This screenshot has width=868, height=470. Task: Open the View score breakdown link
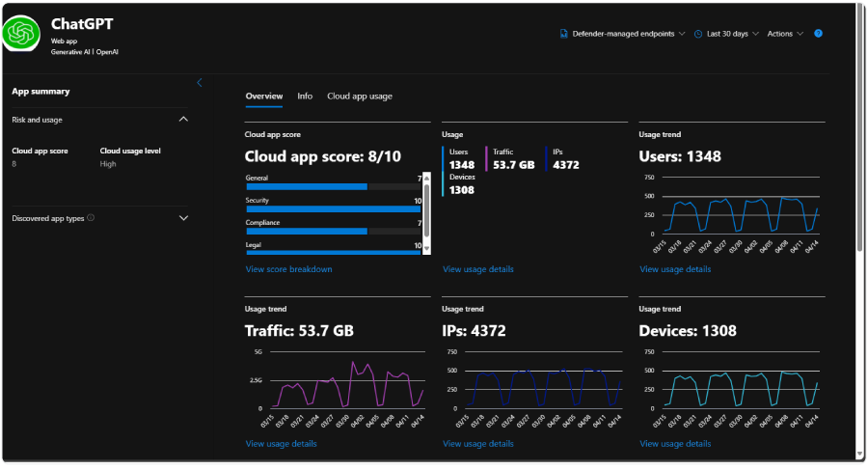[289, 269]
